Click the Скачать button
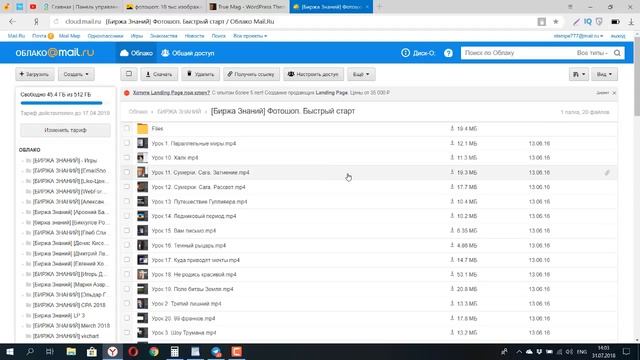This screenshot has height=360, width=640. tap(159, 74)
